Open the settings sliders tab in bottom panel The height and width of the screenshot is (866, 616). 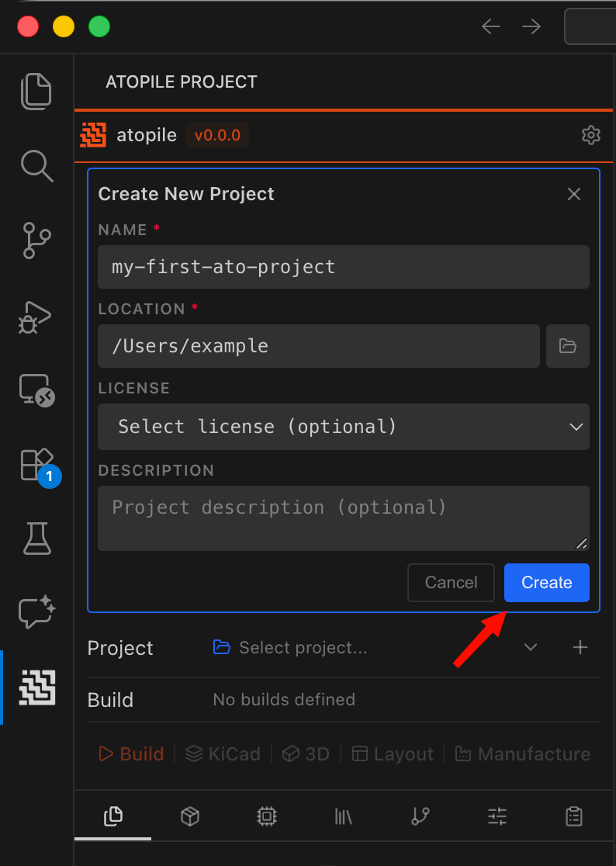coord(497,816)
